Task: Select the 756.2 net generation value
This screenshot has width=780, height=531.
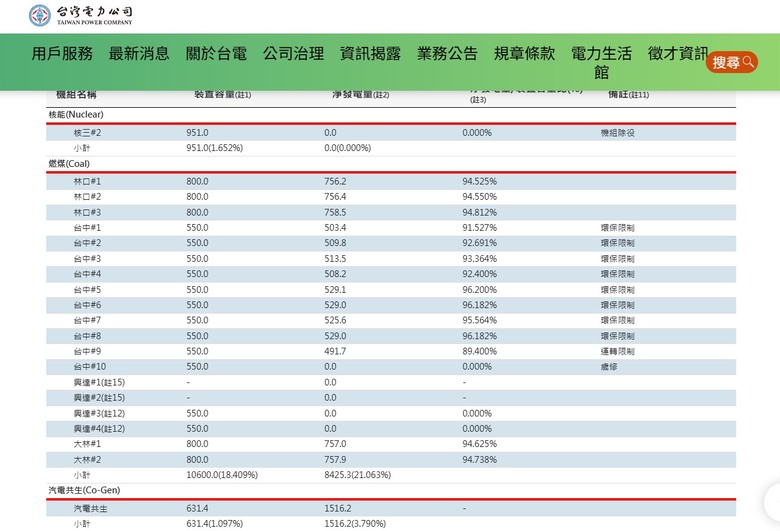Action: point(335,182)
